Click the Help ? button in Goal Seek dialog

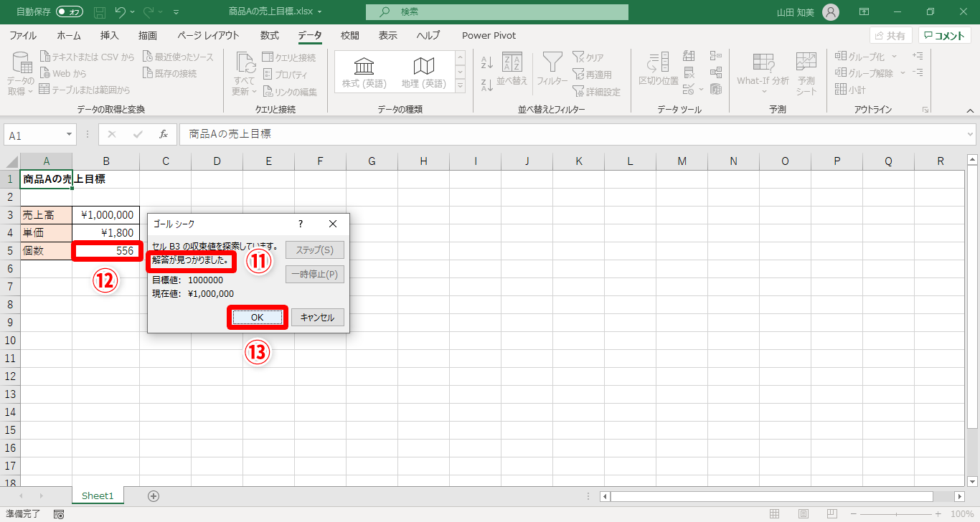(x=301, y=224)
